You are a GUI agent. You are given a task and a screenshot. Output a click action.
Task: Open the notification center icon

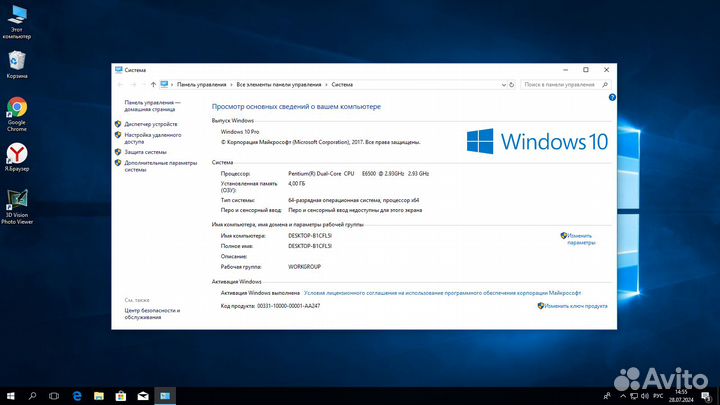(x=707, y=396)
